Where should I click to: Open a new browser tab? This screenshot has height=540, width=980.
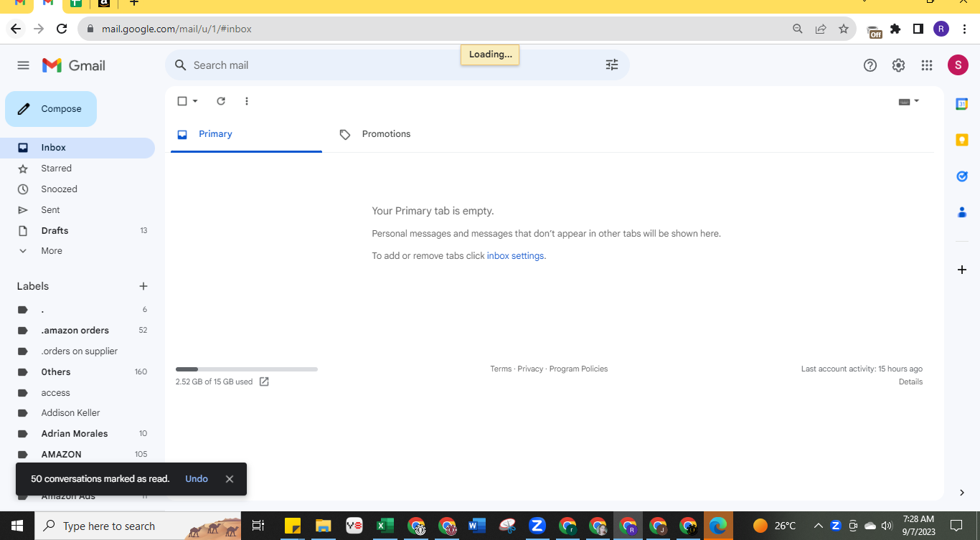click(x=133, y=4)
